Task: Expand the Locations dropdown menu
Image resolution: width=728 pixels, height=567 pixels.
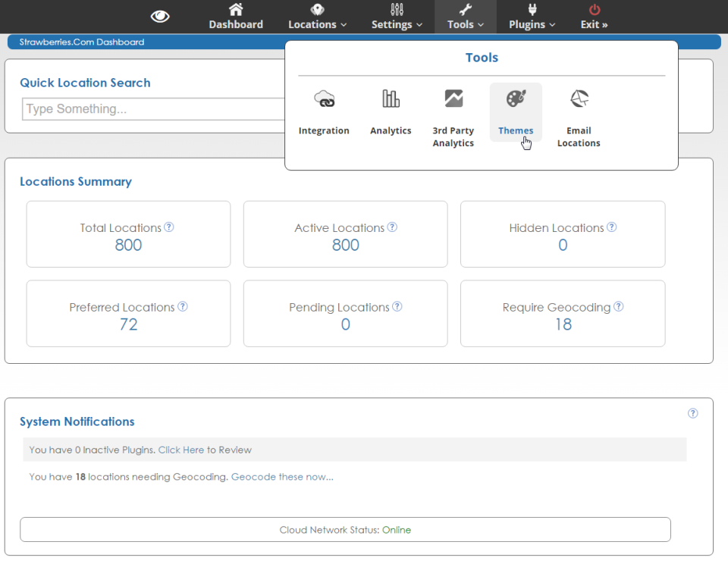Action: click(317, 24)
